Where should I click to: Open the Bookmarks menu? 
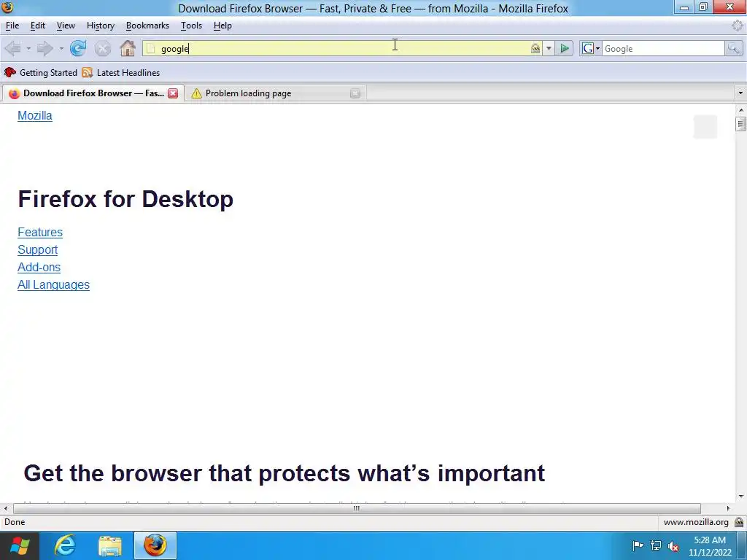point(147,26)
